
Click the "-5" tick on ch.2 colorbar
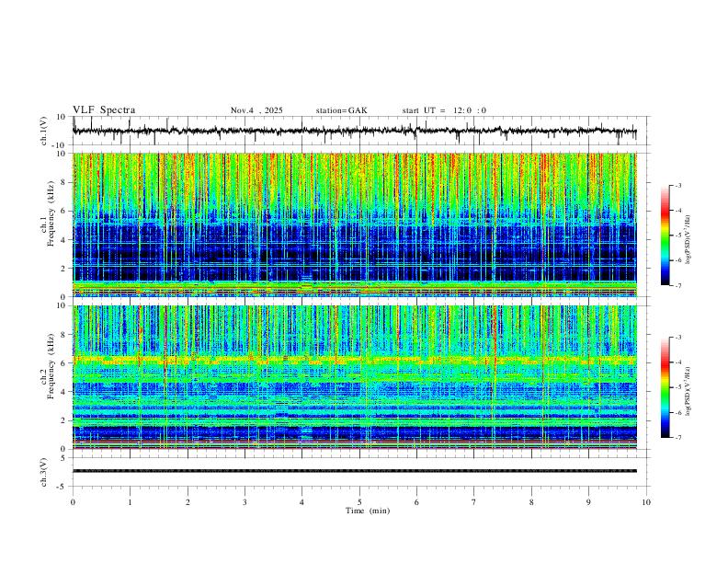[678, 387]
